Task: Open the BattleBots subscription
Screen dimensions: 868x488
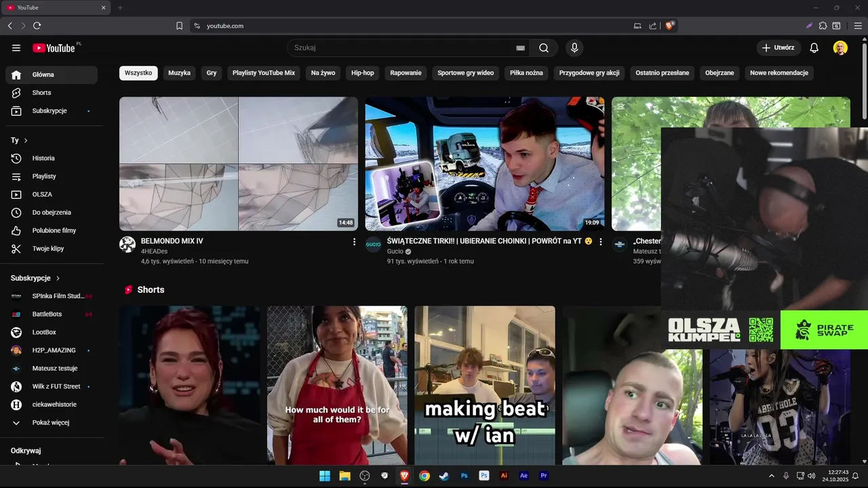Action: point(52,314)
